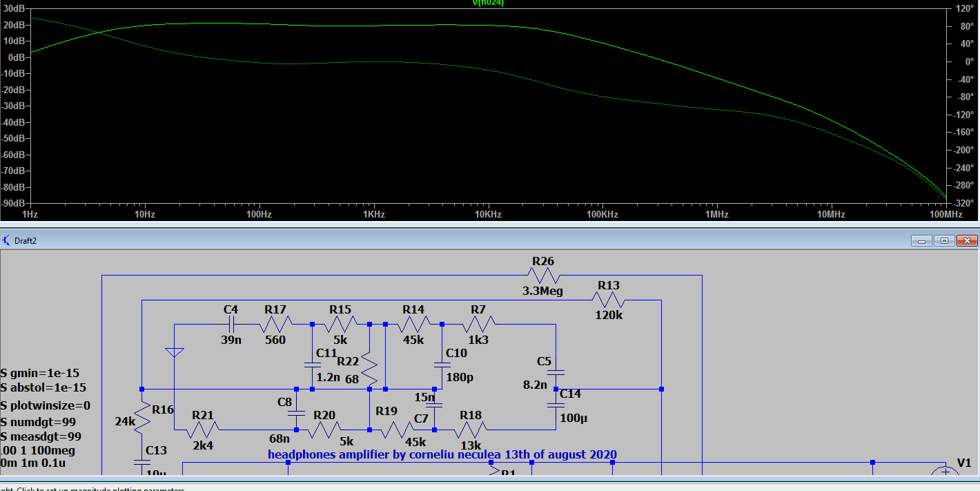Select resistor symbol R21
Image resolution: width=980 pixels, height=491 pixels.
tap(203, 430)
